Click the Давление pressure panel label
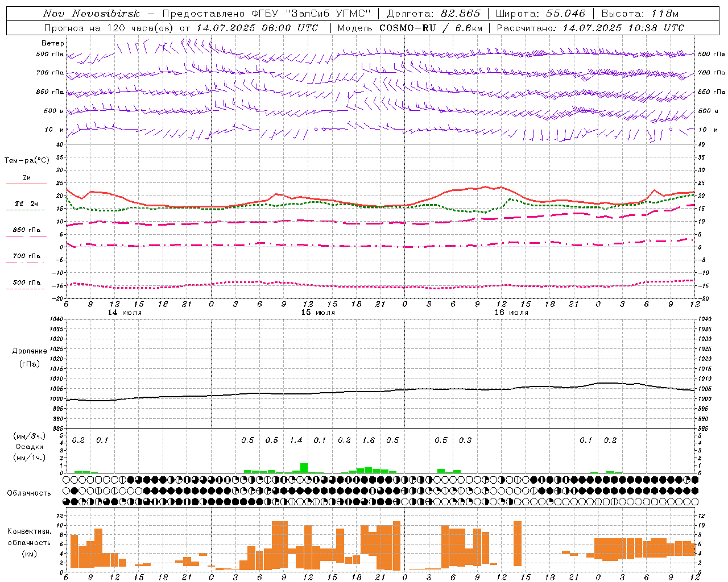Viewport: 728px width, 582px height. coord(30,351)
